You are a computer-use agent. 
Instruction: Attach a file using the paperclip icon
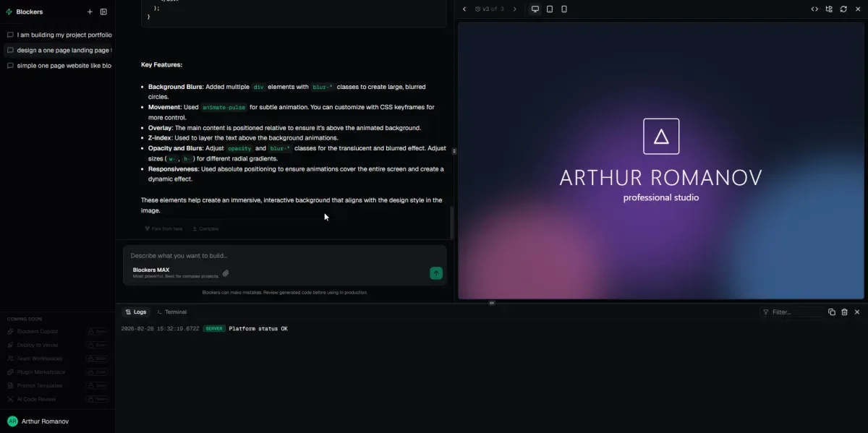click(226, 273)
